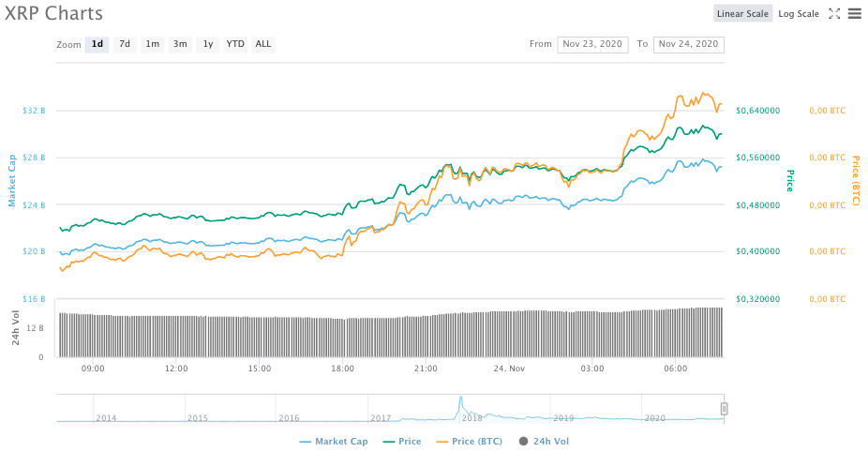The image size is (868, 452).
Task: Select the 1m zoom range
Action: point(152,44)
